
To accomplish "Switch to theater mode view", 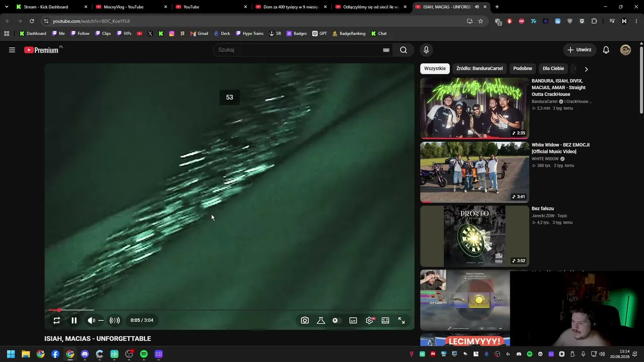I will (385, 320).
